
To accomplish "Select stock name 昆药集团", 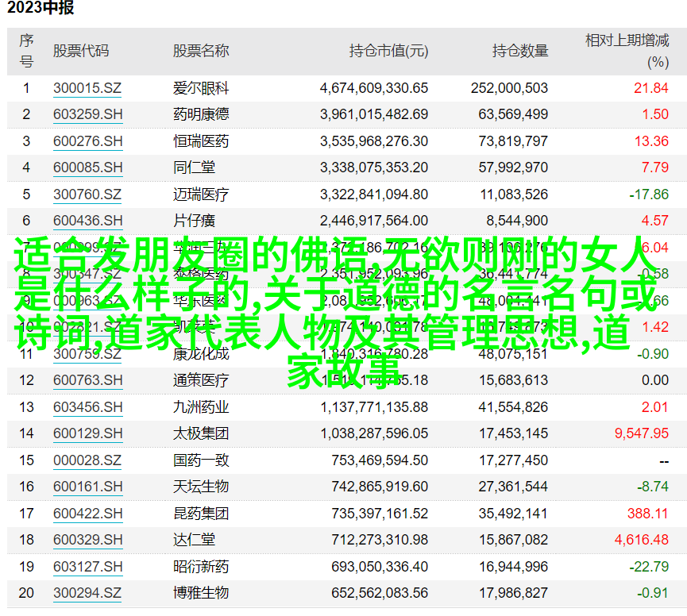I will [201, 514].
